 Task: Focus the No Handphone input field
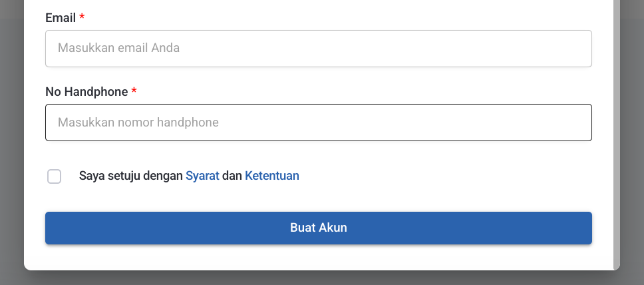coord(318,123)
